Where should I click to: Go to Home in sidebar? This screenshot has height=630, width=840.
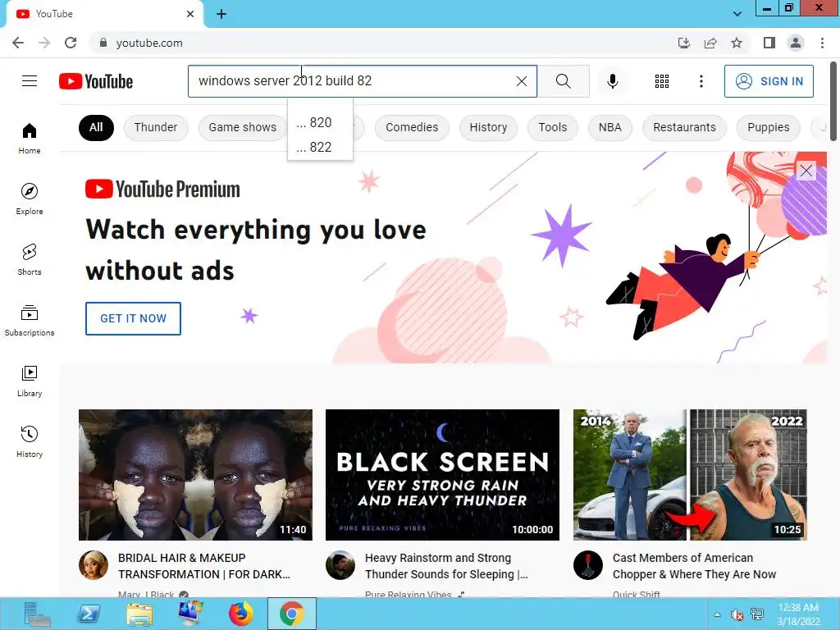coord(30,138)
